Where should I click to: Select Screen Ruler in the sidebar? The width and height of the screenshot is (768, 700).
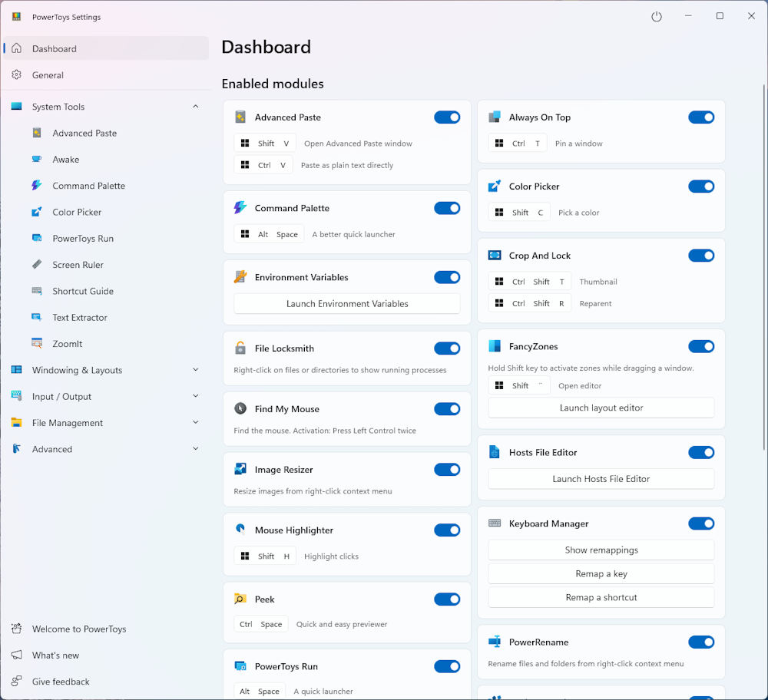(106, 264)
